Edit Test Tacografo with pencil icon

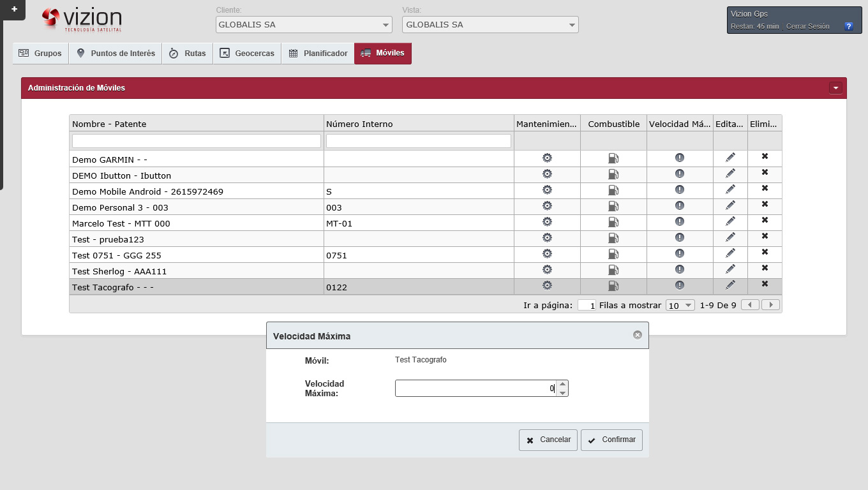tap(731, 285)
